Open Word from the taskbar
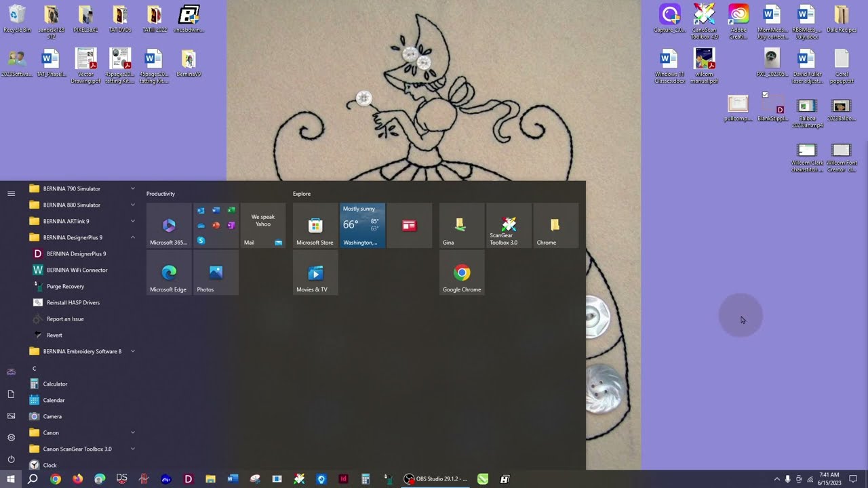The image size is (868, 488). point(233,479)
